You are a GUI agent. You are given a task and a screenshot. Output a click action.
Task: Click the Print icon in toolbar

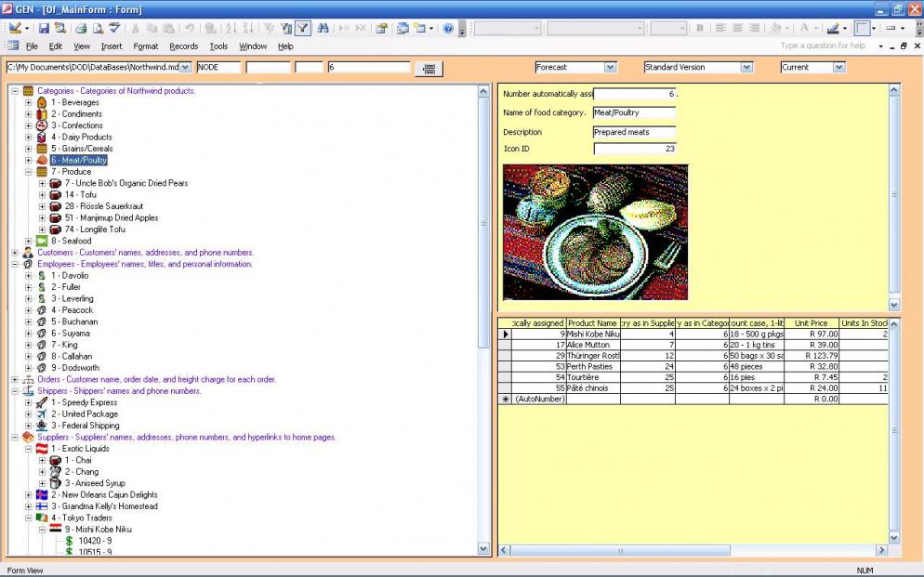coord(81,28)
